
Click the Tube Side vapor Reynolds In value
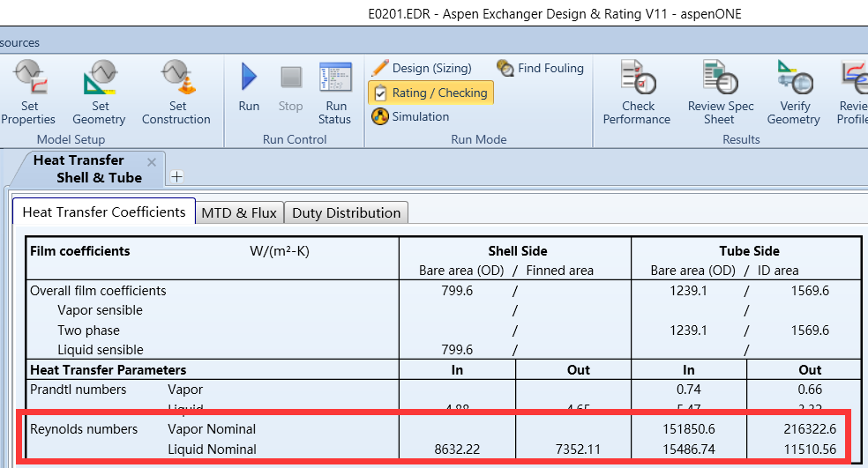[688, 429]
